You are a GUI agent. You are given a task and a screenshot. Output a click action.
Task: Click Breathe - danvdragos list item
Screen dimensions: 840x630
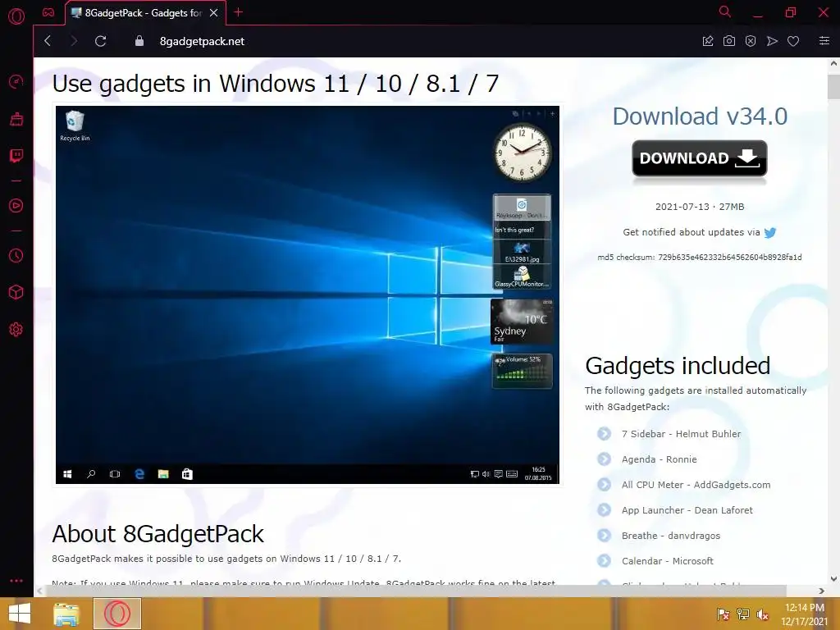pyautogui.click(x=671, y=536)
